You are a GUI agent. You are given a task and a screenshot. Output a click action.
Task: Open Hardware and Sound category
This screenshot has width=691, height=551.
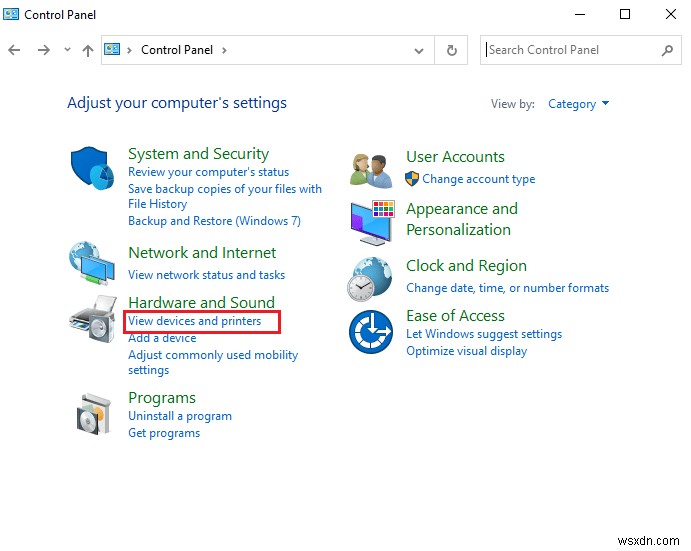coord(201,302)
